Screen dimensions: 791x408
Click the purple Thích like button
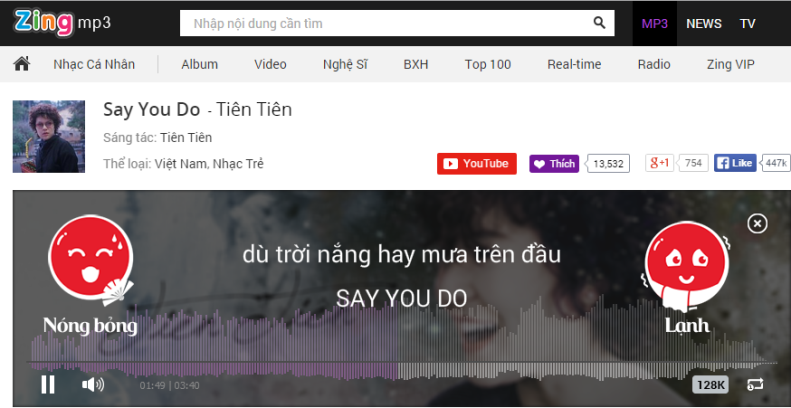(554, 164)
